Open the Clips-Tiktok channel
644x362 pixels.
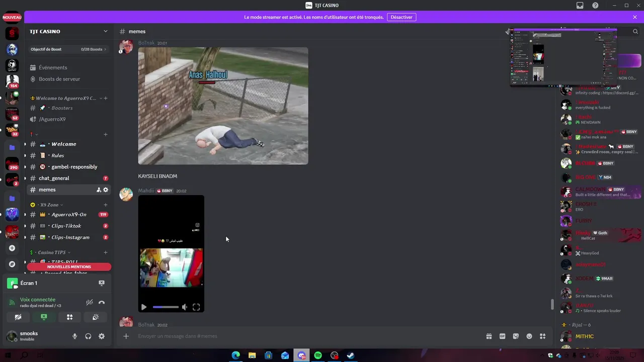(68, 226)
